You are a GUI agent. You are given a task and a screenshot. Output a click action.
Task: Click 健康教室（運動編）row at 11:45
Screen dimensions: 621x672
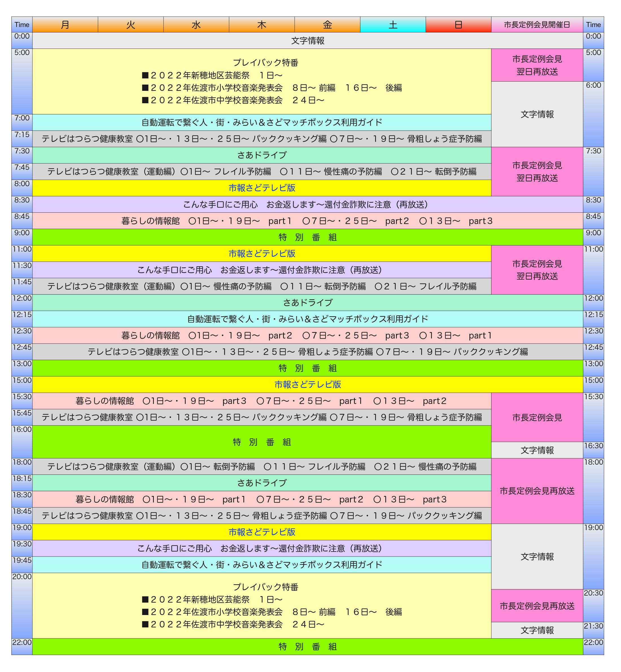click(262, 286)
